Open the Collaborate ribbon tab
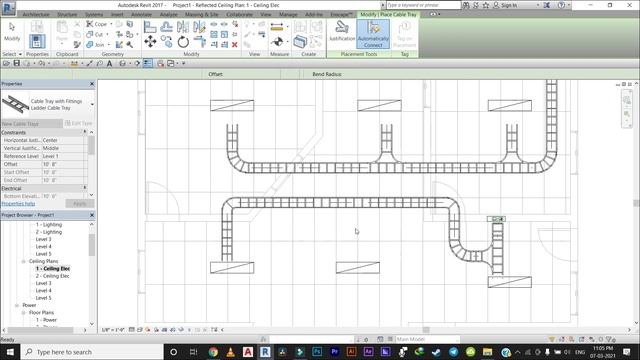The height and width of the screenshot is (360, 640). tap(240, 14)
